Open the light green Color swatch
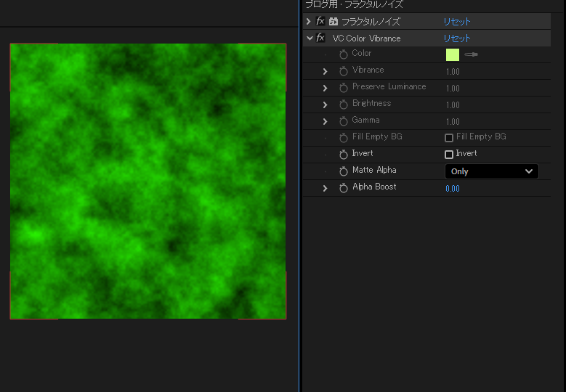 (453, 54)
